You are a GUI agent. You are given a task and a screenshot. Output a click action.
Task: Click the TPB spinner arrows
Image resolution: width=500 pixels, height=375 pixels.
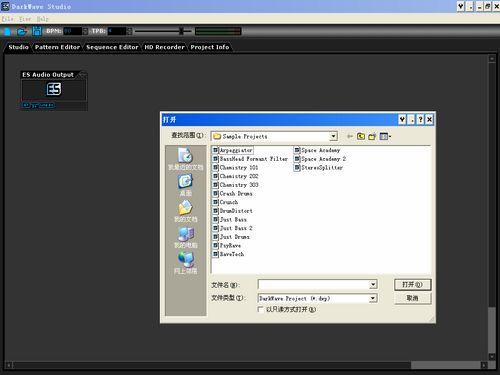129,31
